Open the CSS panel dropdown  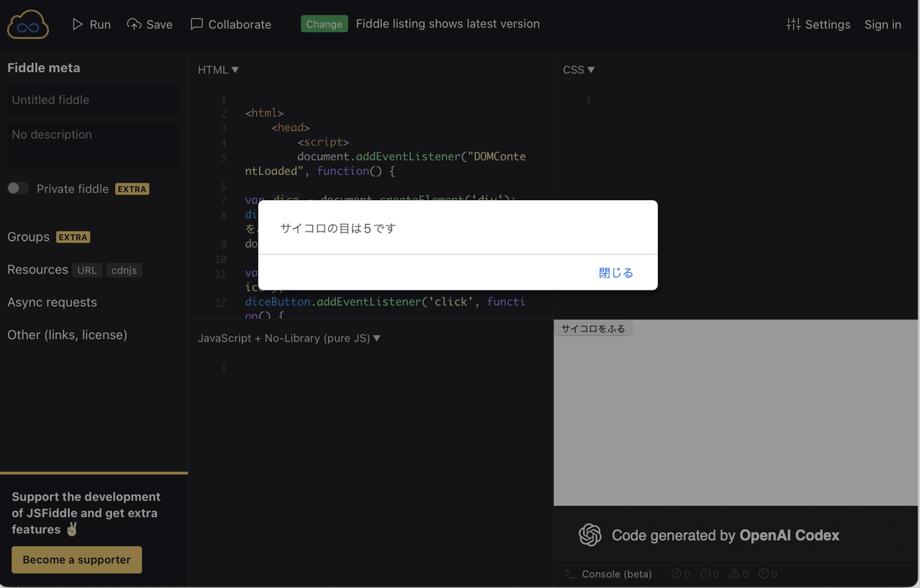coord(578,69)
